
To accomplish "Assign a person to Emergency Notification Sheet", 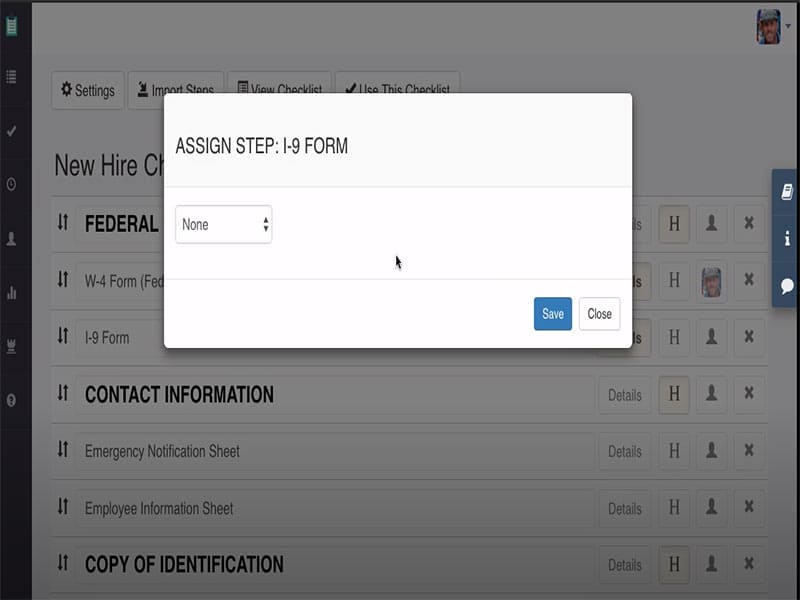I will coord(711,451).
